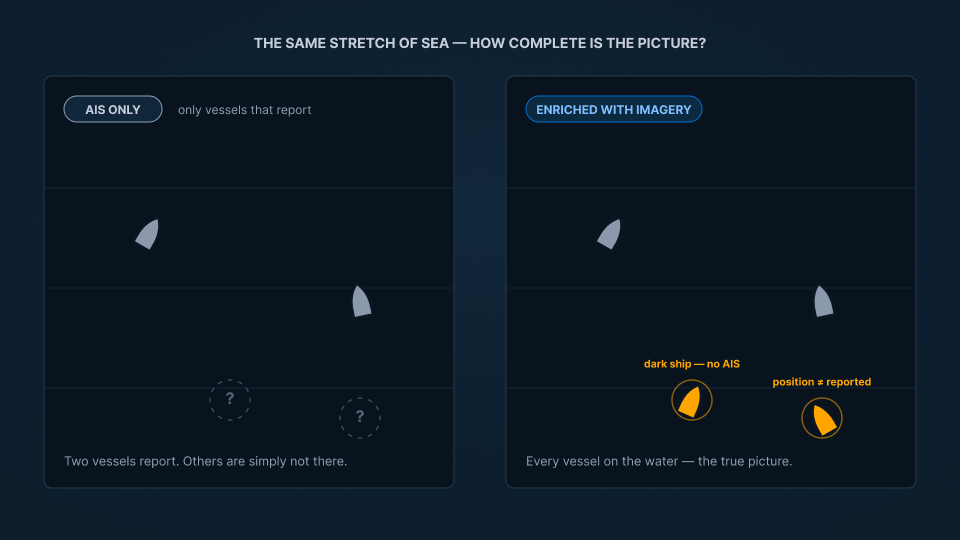Select the gray vessel right side AIS panel

tap(361, 301)
